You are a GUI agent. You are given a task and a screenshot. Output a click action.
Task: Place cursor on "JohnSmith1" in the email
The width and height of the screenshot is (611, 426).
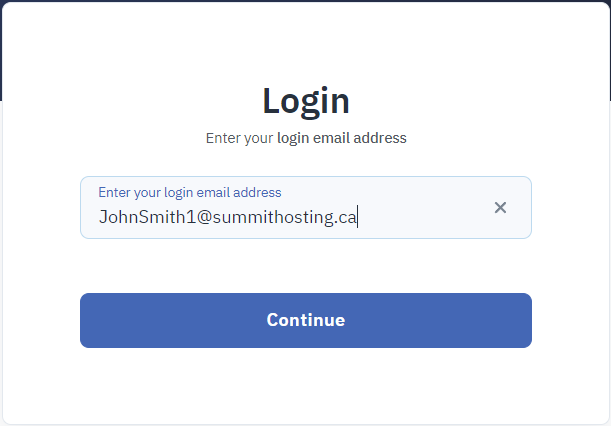tap(138, 217)
